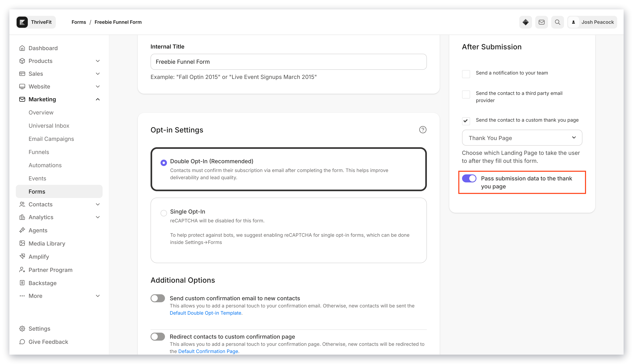Click the After Submission heading
633x364 pixels.
[491, 47]
